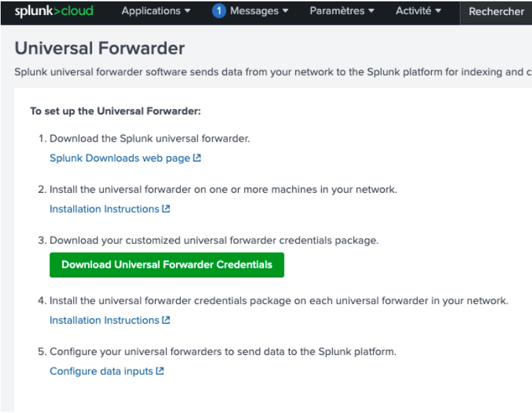This screenshot has height=413, width=532.
Task: Open Installation Instructions link under step 4
Action: click(x=104, y=320)
